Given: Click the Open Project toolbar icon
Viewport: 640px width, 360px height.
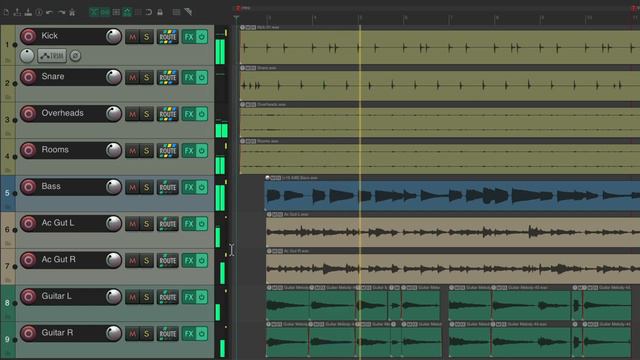Looking at the screenshot, I should point(17,12).
